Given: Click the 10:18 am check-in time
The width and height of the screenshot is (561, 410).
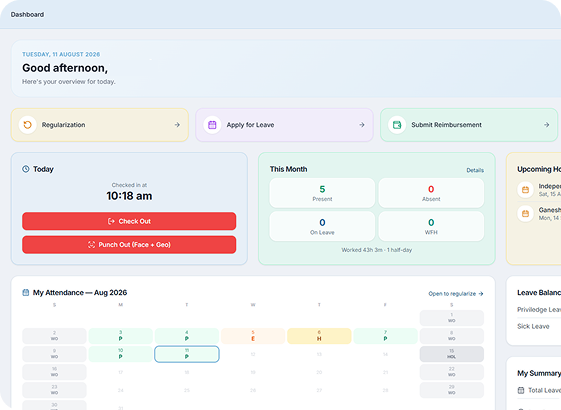Looking at the screenshot, I should (x=129, y=196).
